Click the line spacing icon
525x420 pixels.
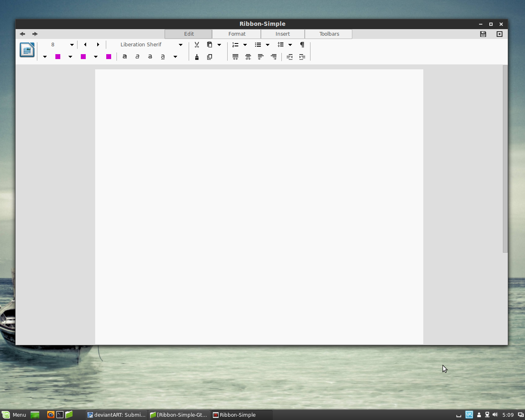[x=281, y=45]
